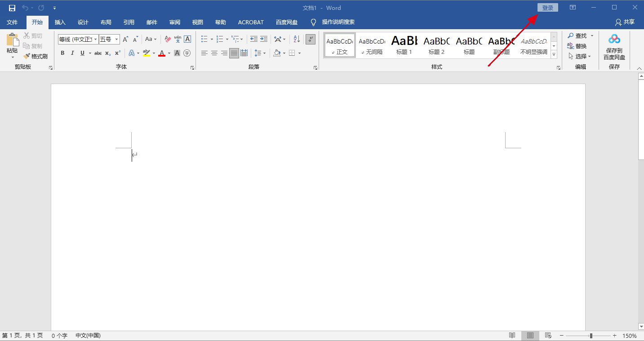Viewport: 644px width, 341px height.
Task: Clear all formatting with the eraser icon
Action: click(x=168, y=40)
